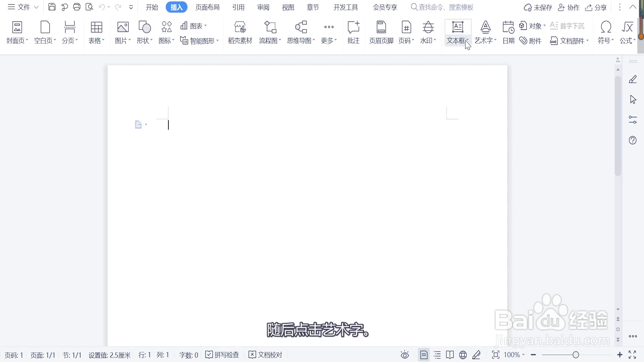644x362 pixels.
Task: Insert a picture (图片)
Action: (x=123, y=33)
